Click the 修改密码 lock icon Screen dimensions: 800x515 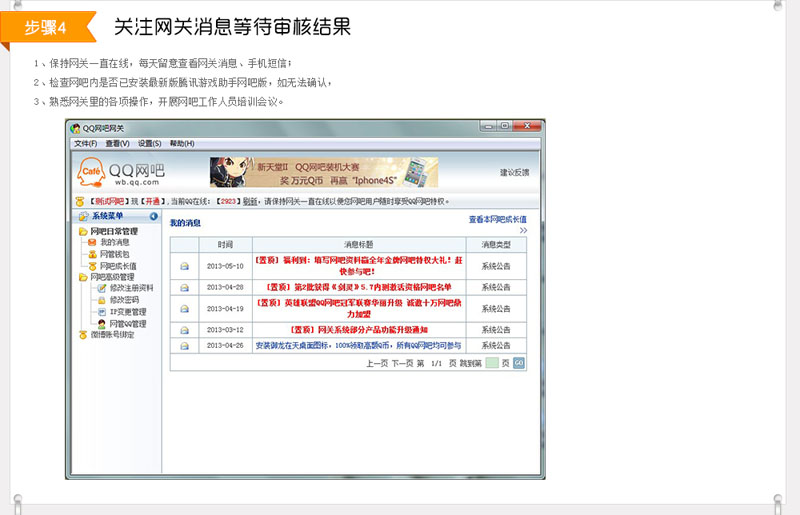point(100,300)
